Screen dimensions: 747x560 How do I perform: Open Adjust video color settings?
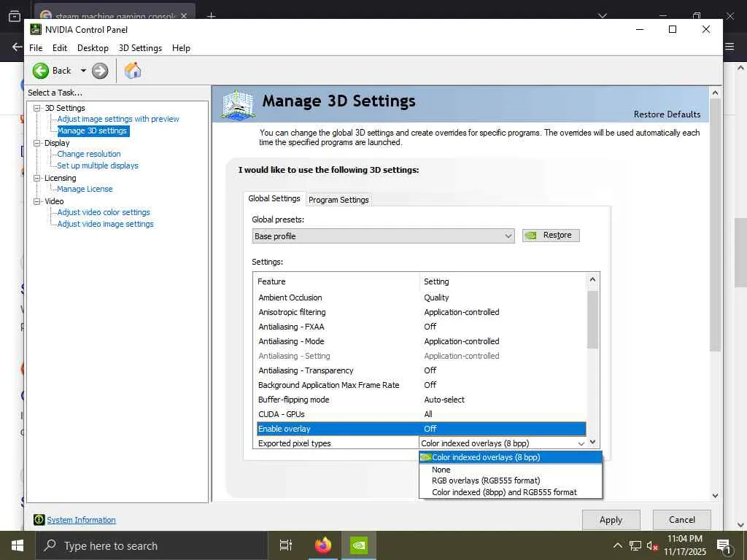click(x=104, y=212)
